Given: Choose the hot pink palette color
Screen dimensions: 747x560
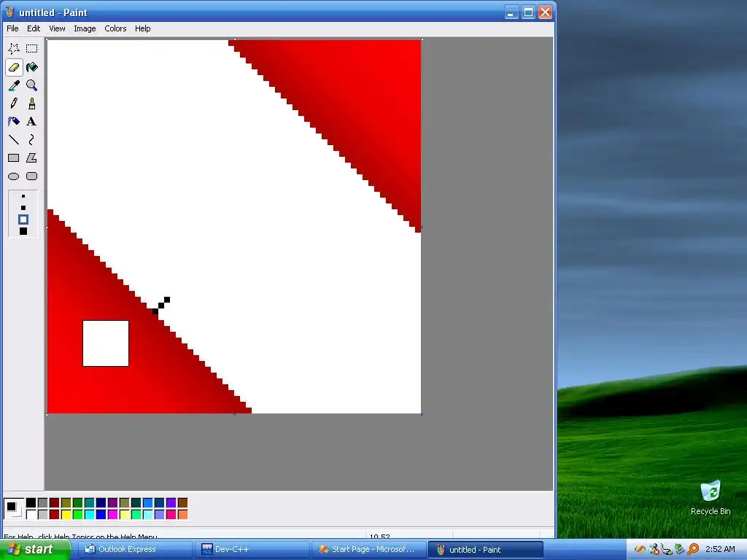Looking at the screenshot, I should (171, 514).
